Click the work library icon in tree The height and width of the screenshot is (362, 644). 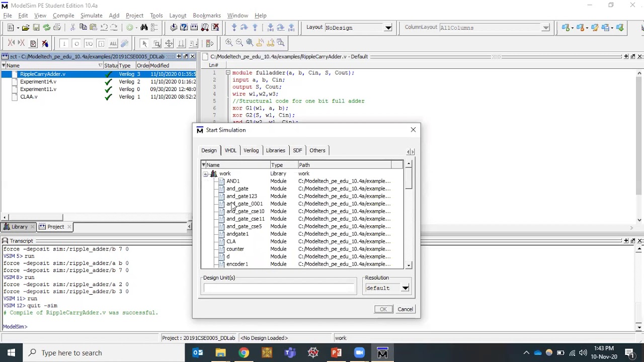click(214, 173)
